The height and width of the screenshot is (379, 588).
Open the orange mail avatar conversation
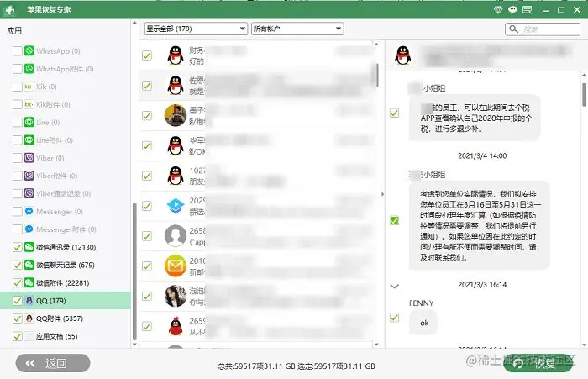pyautogui.click(x=175, y=266)
